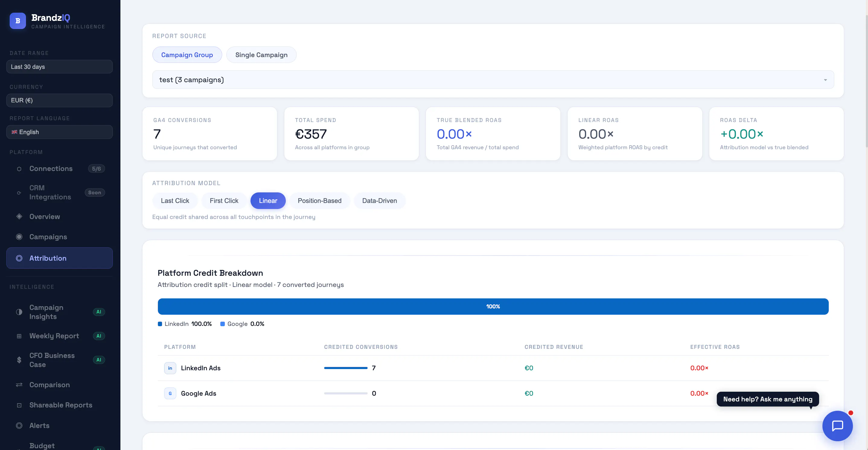Click the Connections sidebar icon

(x=19, y=169)
